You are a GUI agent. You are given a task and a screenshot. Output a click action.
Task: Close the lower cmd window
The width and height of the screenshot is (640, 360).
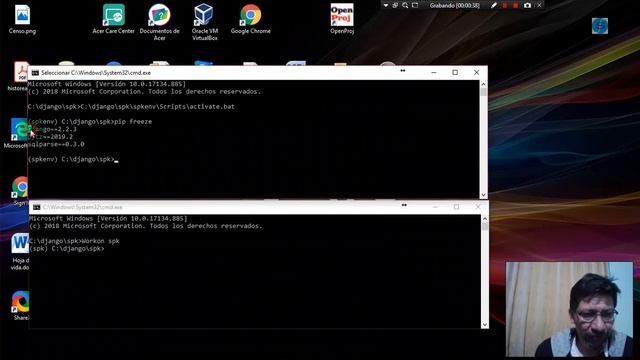coord(478,207)
